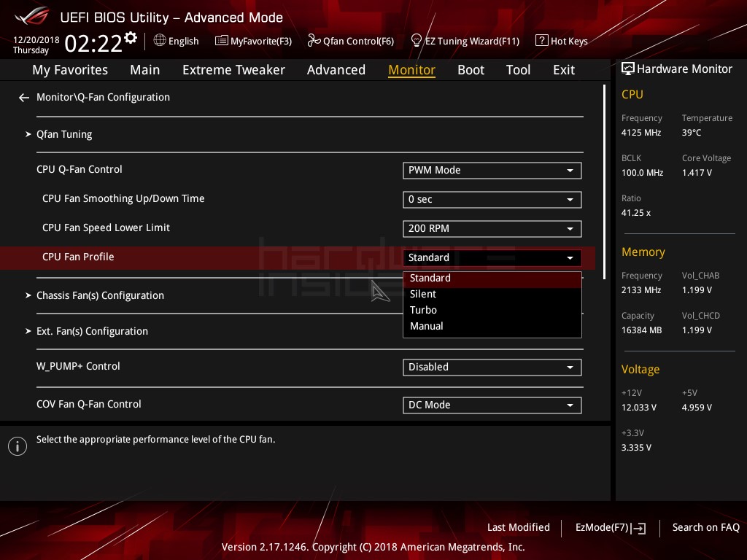Open the CPU Q-Fan Control dropdown
This screenshot has height=560, width=747.
click(492, 171)
